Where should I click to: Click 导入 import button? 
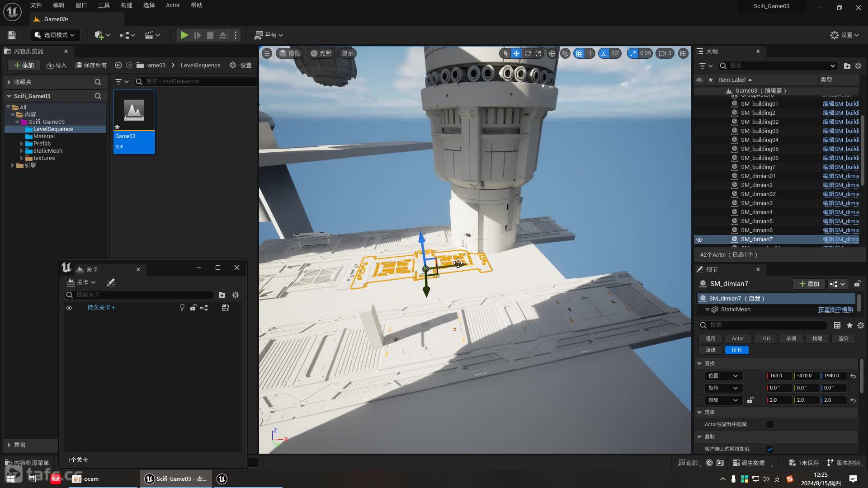57,66
